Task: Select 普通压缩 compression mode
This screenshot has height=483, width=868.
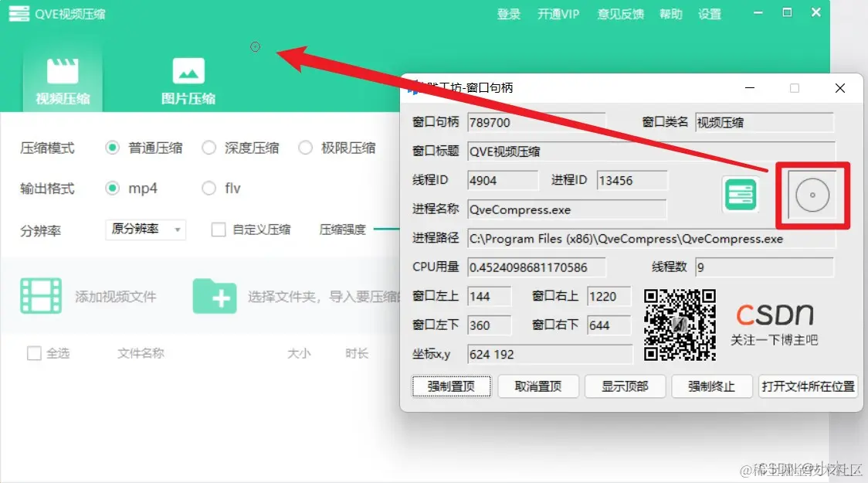Action: (113, 148)
